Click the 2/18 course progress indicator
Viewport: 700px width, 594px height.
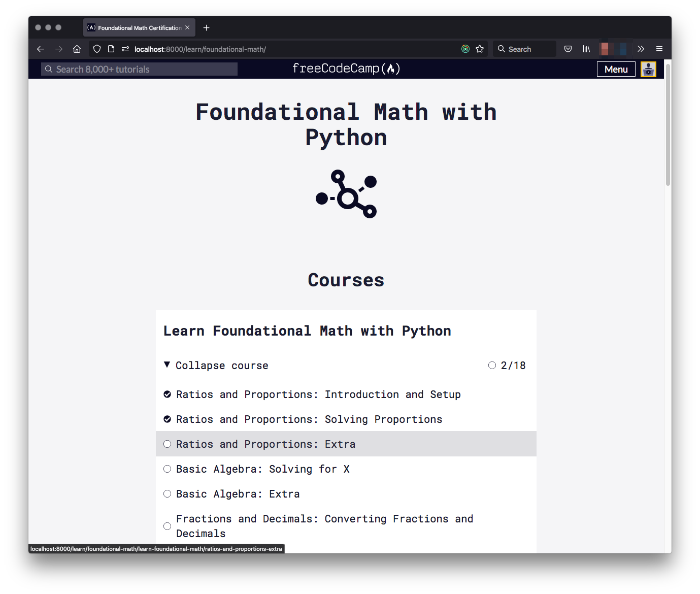pos(507,365)
